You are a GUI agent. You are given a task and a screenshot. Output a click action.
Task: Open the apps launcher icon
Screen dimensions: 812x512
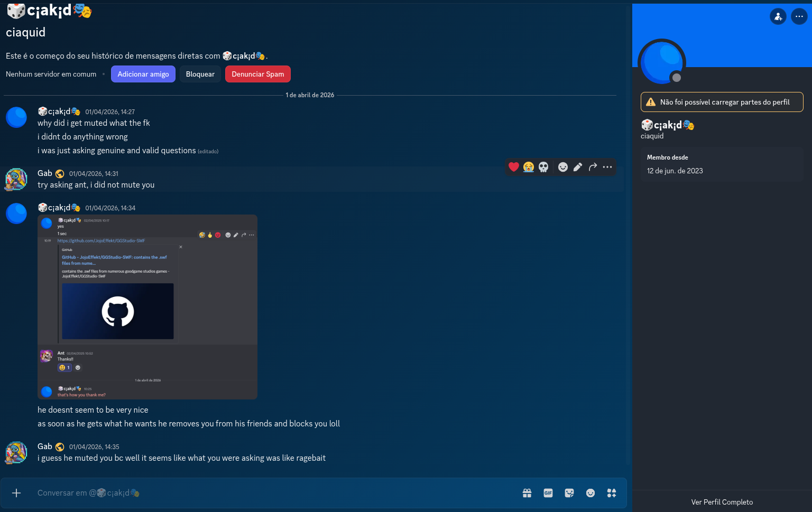click(x=612, y=493)
